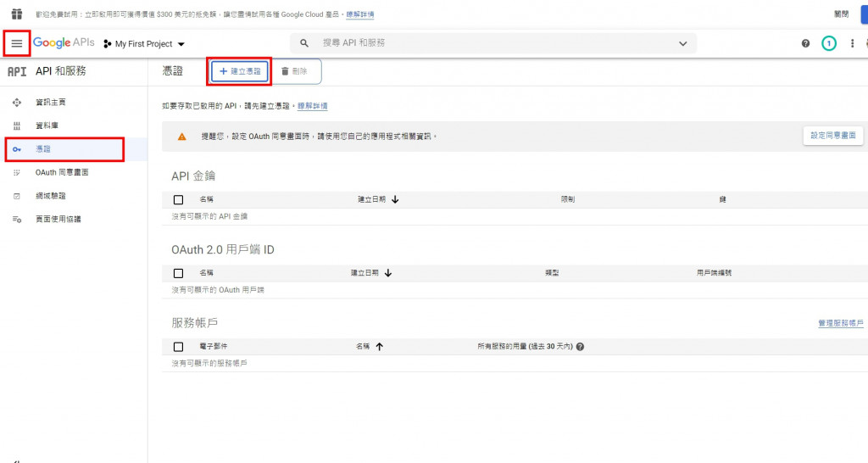Click 類型 column header in OAuth table

tap(552, 273)
